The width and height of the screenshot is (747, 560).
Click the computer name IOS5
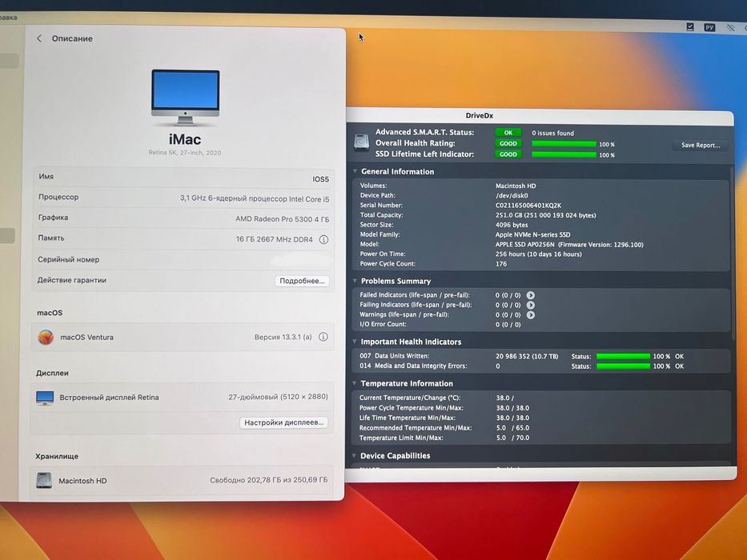[x=320, y=179]
